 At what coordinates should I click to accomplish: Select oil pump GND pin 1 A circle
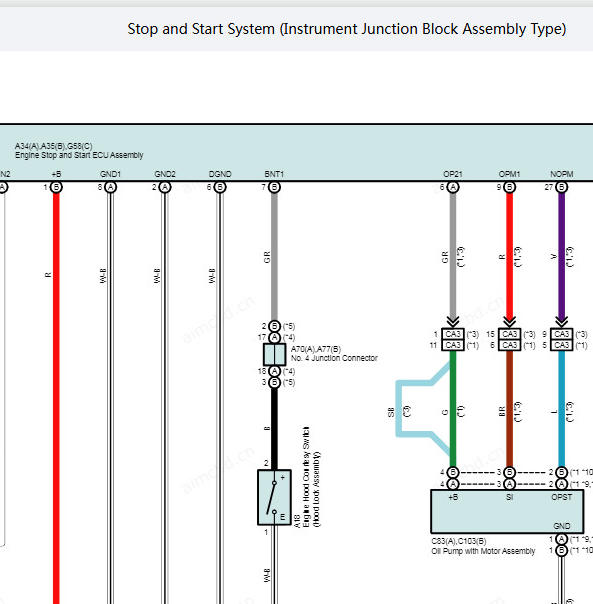pos(562,539)
